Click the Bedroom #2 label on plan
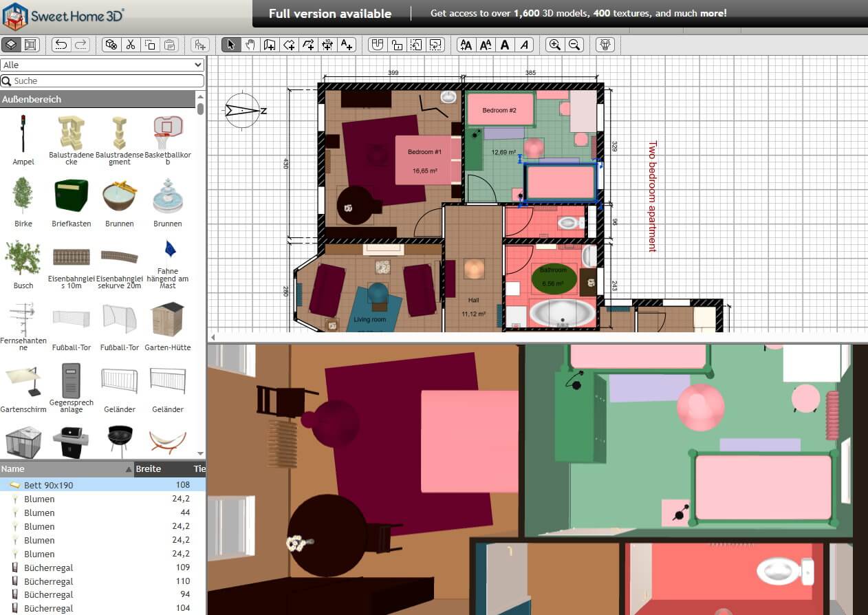This screenshot has width=868, height=615. tap(499, 110)
